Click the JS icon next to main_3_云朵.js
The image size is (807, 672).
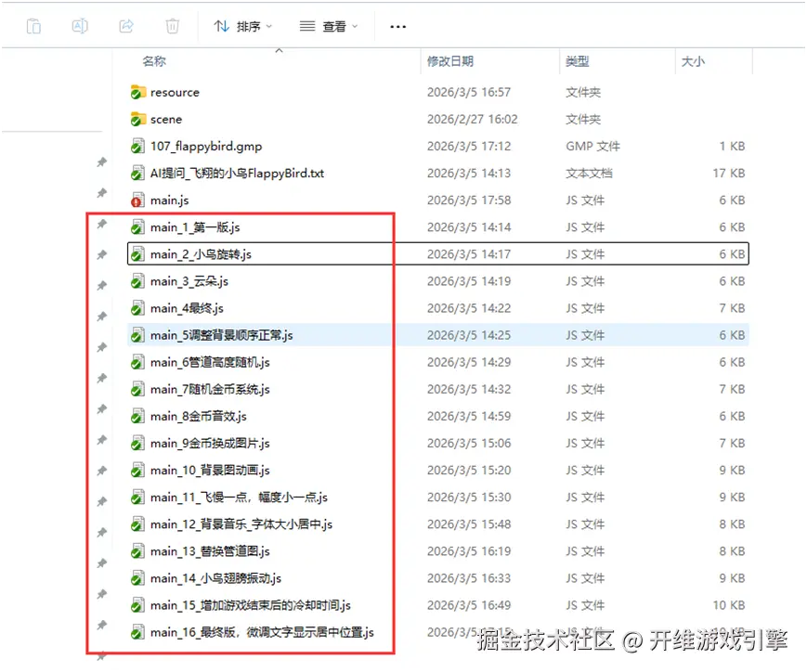137,280
